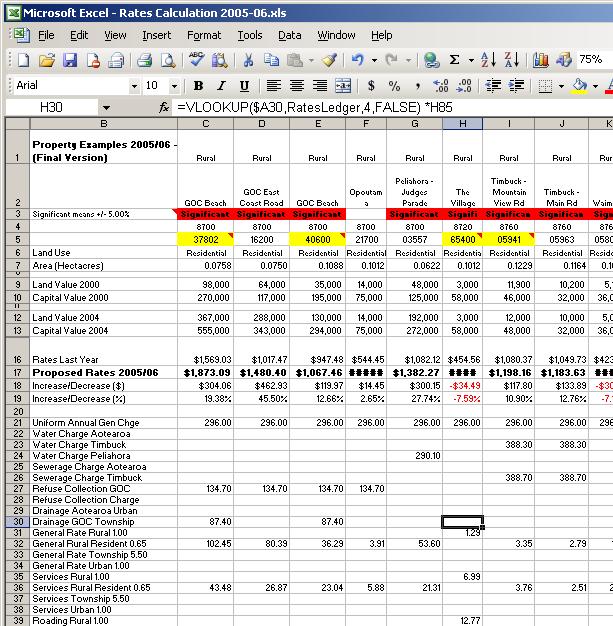Click the Redo arrow
Screen dimensions: 613x626
point(392,60)
